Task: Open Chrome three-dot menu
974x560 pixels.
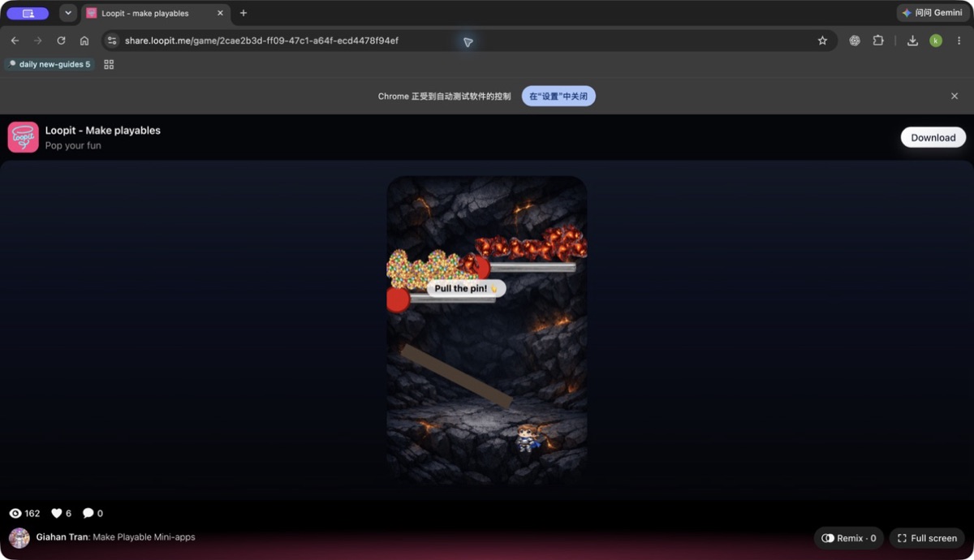Action: [959, 41]
